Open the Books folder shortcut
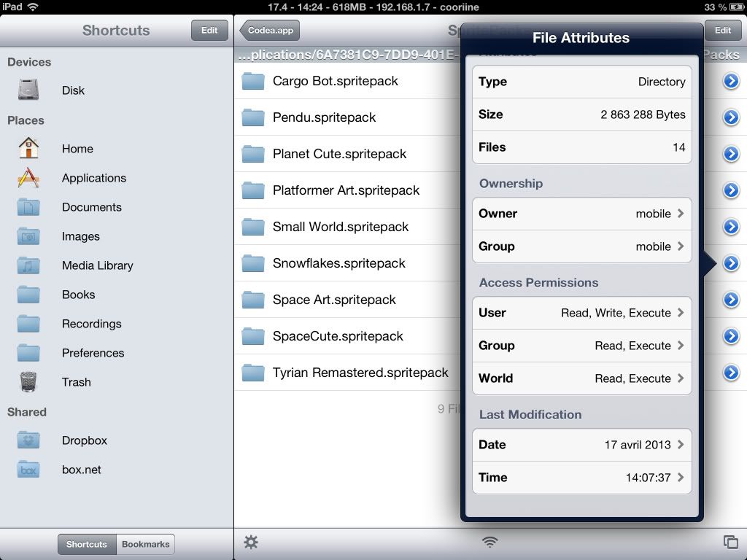The image size is (747, 560). click(117, 295)
